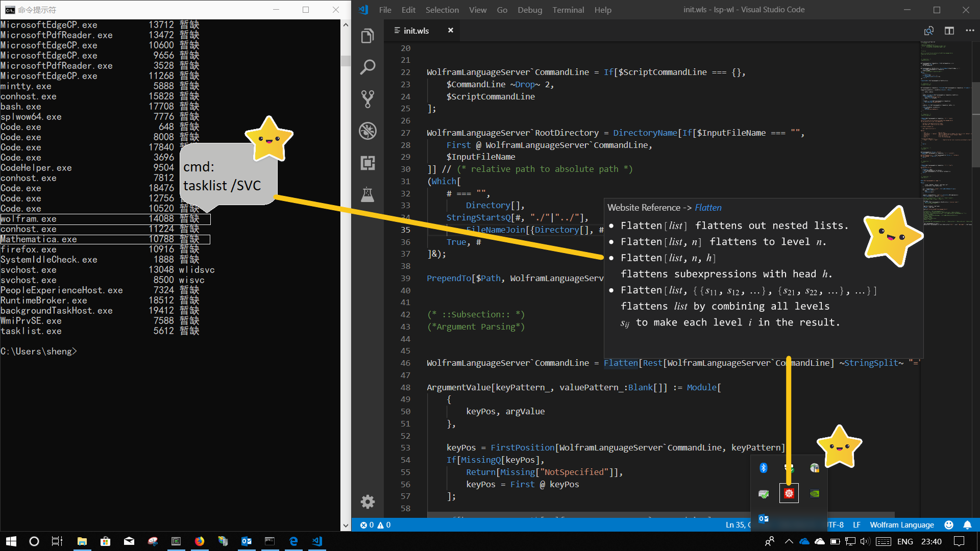The width and height of the screenshot is (980, 551).
Task: Toggle the Run and Debug icon
Action: (x=367, y=130)
